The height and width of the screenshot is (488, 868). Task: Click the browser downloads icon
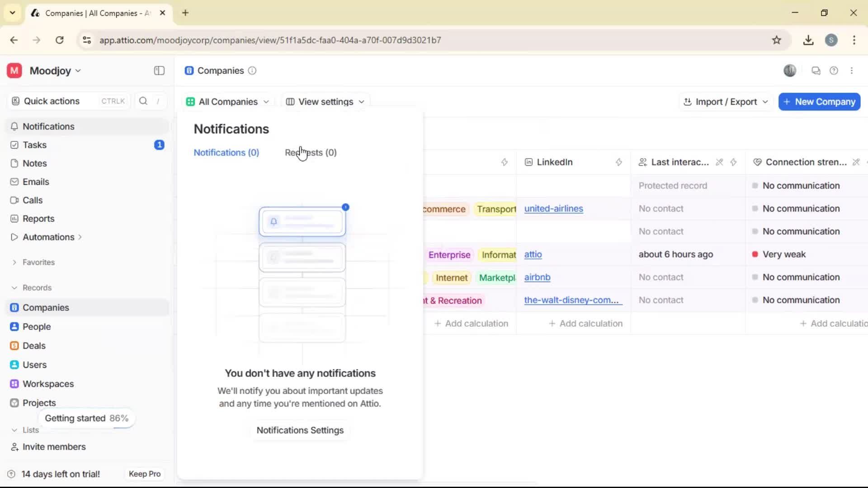[808, 40]
